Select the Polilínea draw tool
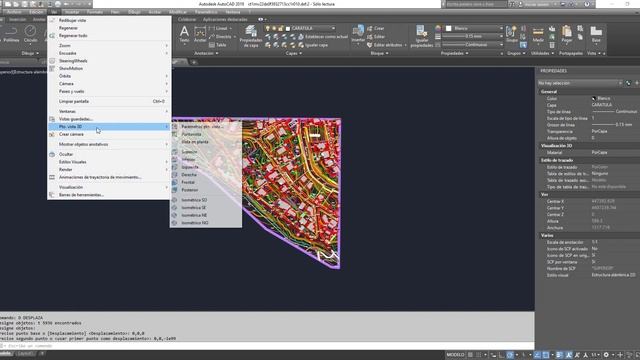This screenshot has width=640, height=360. (11, 34)
